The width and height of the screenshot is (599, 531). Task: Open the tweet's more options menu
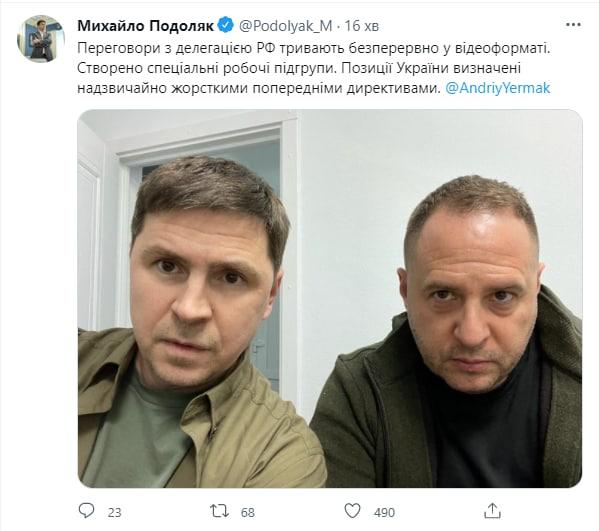573,25
